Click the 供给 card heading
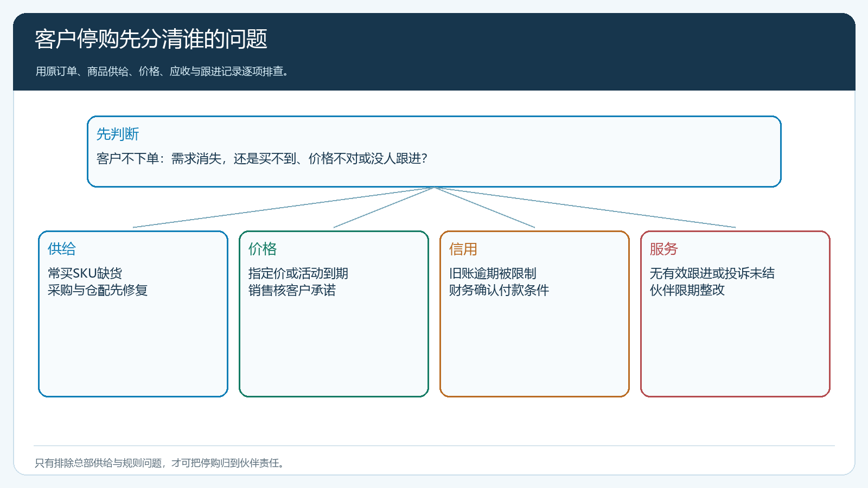The image size is (868, 488). click(62, 249)
